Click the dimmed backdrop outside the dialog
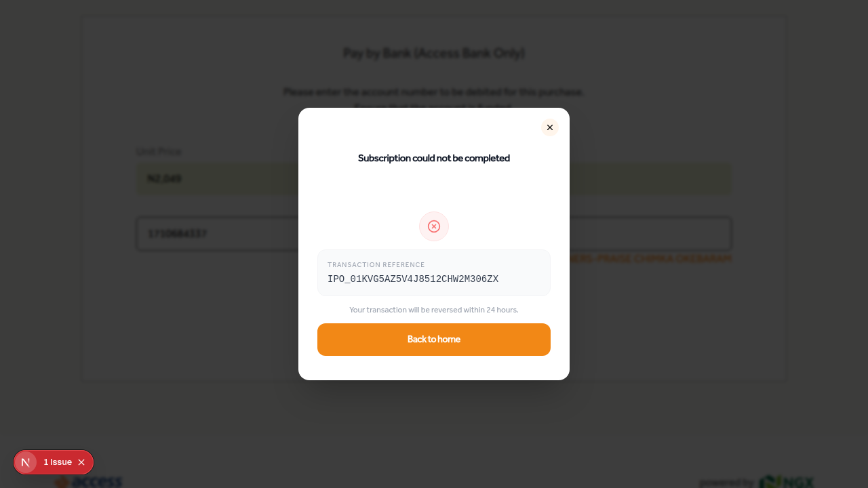The width and height of the screenshot is (868, 488). (678, 420)
